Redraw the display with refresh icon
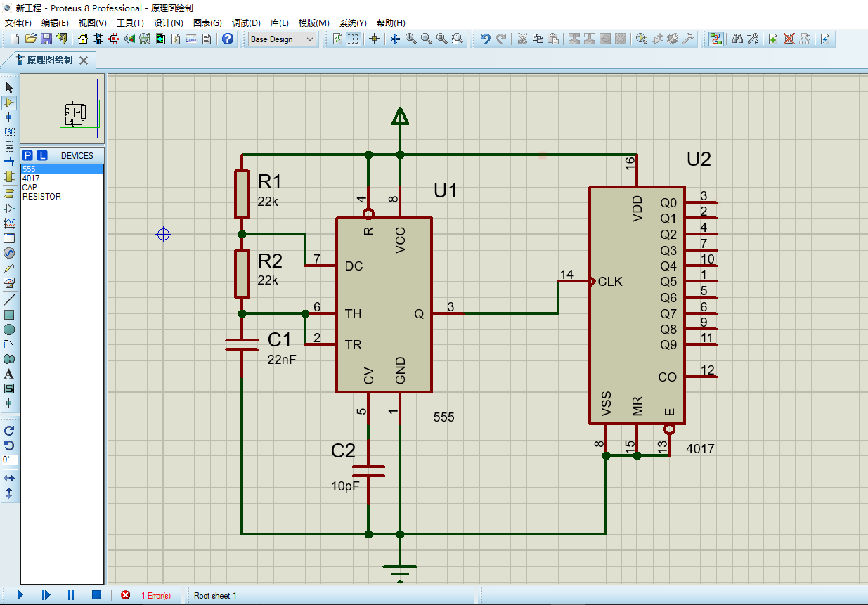868x605 pixels. [338, 39]
